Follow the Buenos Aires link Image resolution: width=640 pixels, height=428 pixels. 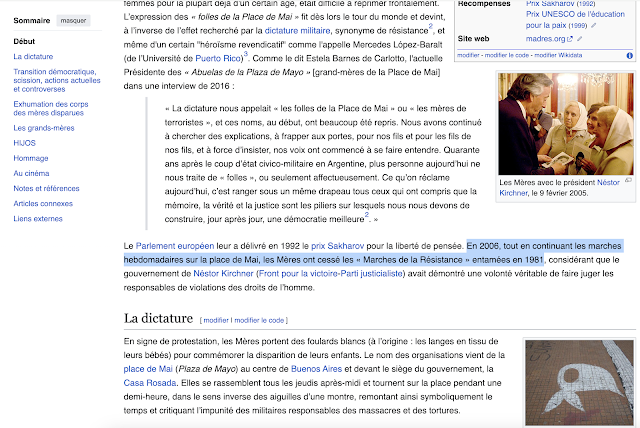(x=316, y=369)
